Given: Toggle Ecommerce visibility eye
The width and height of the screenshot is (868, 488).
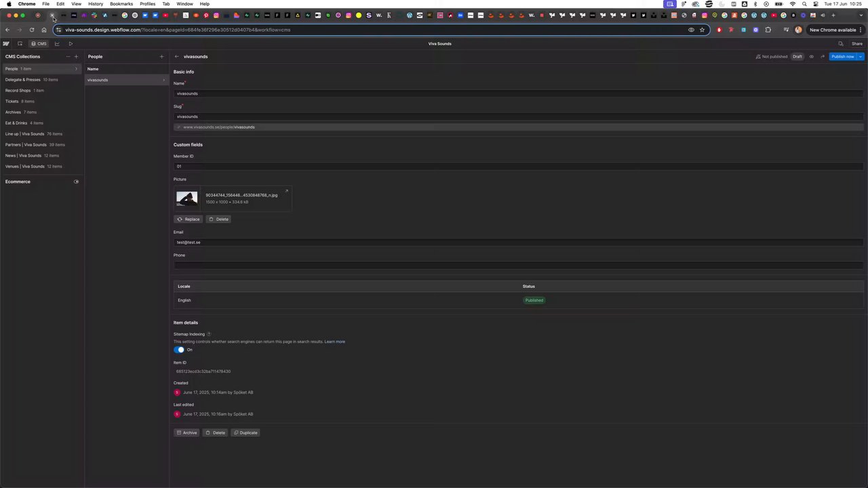Looking at the screenshot, I should [76, 182].
